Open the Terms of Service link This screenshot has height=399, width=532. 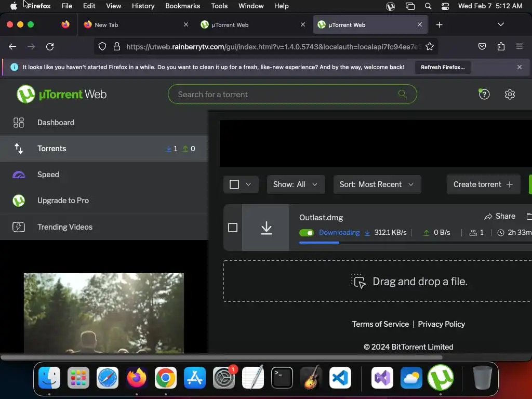[x=380, y=324]
